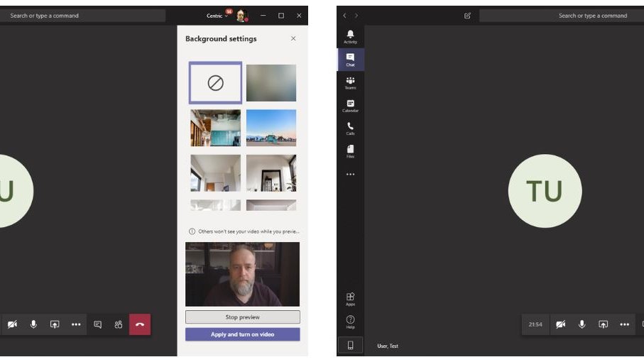Mute microphone in right window call bar
Viewport: 644px width, 362px height.
[582, 324]
